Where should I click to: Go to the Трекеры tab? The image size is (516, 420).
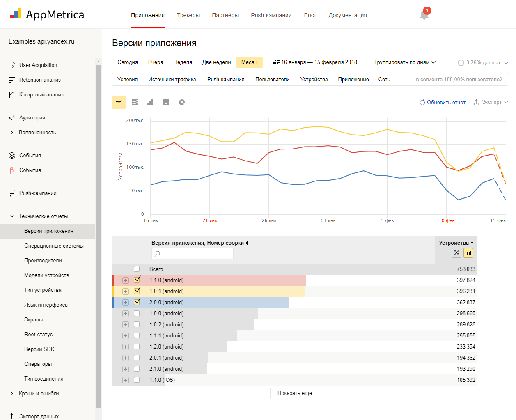pos(188,15)
